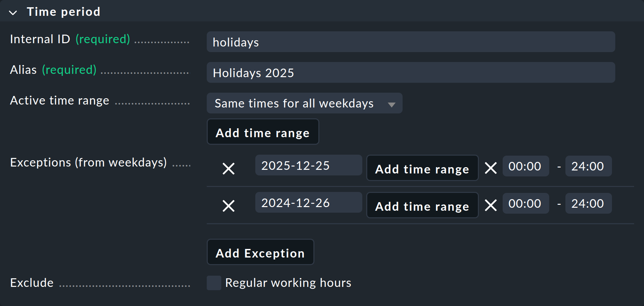Click the Add Exception button
This screenshot has width=644, height=306.
[x=260, y=252]
